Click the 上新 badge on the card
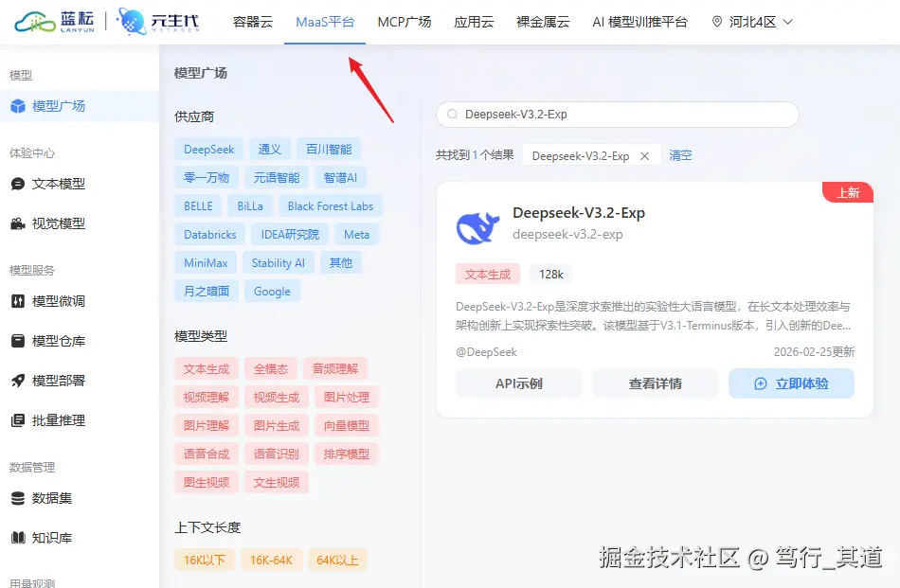900x588 pixels. tap(848, 193)
